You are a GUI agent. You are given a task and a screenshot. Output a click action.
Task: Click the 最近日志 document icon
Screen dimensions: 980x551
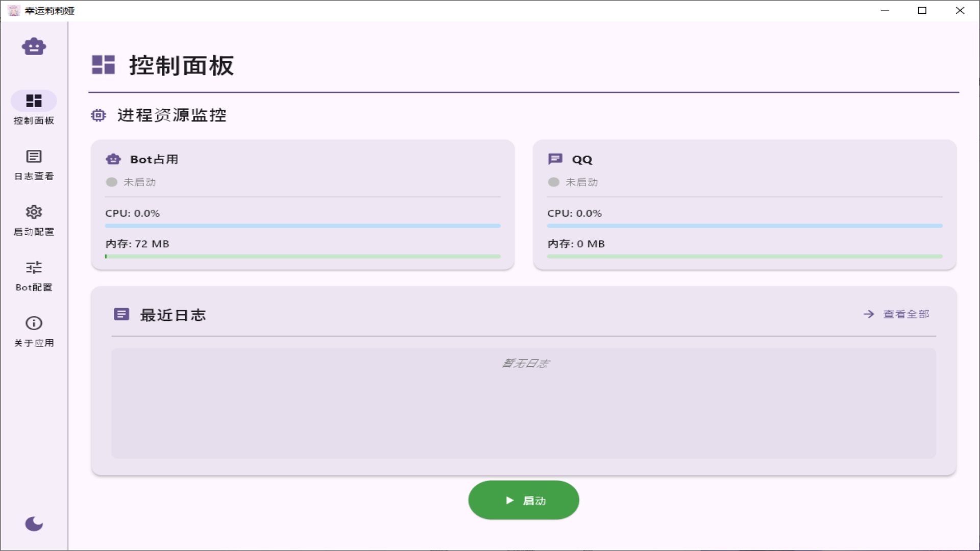point(121,314)
